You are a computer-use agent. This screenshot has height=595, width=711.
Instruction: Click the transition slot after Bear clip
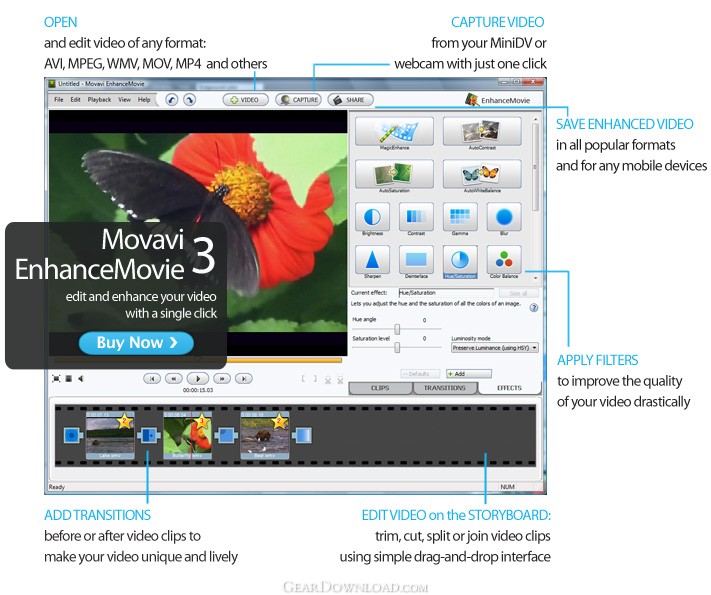click(x=302, y=436)
